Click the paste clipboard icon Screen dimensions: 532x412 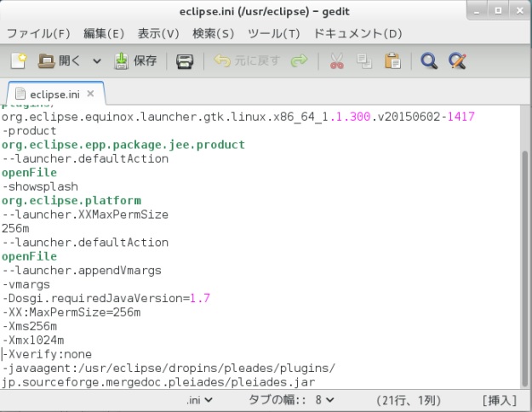[x=392, y=61]
